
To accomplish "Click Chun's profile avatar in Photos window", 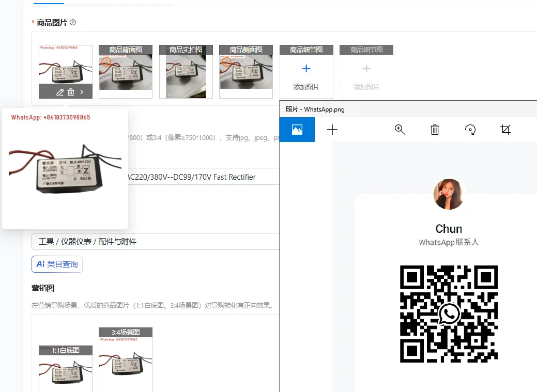I will [449, 194].
